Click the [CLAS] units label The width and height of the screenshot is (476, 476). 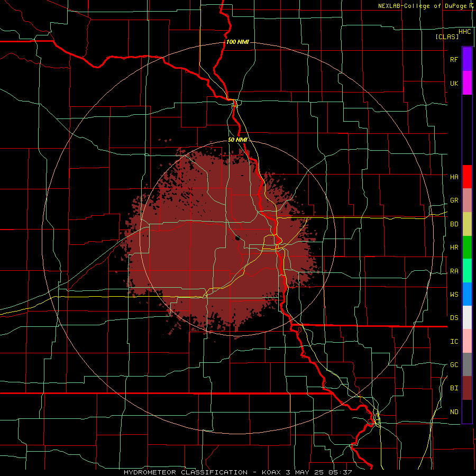pos(447,36)
